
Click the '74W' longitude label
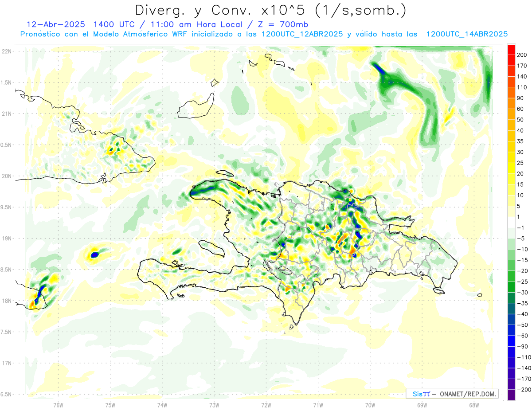[162, 405]
